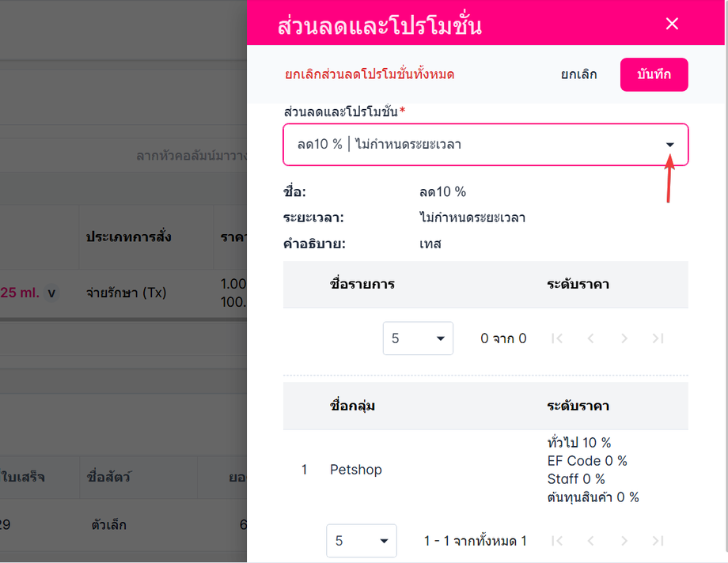This screenshot has width=728, height=563.
Task: Click ชื่อรายการ column header
Action: pos(362,284)
